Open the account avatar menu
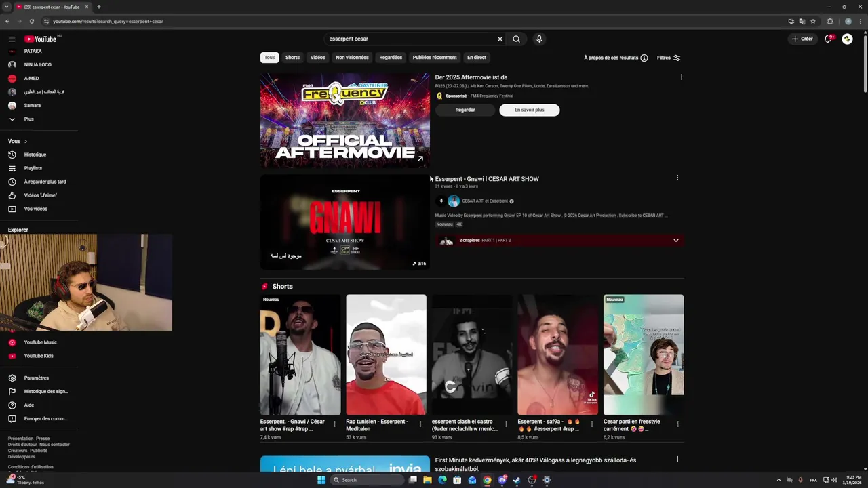 pos(847,39)
